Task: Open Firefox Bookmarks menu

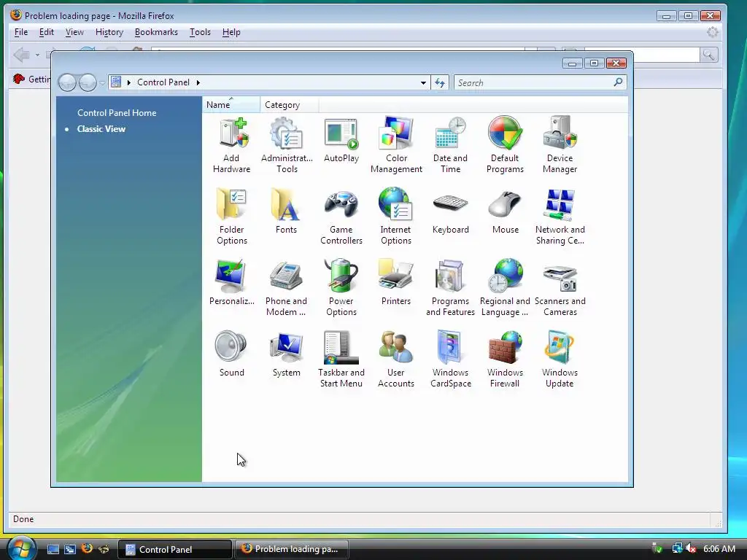Action: (156, 32)
